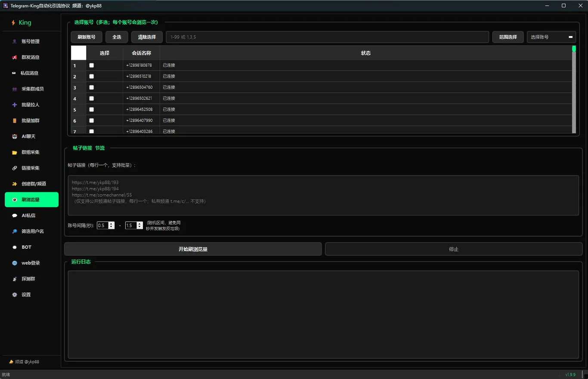
Task: Click the lightning bolt King logo icon
Action: point(13,22)
